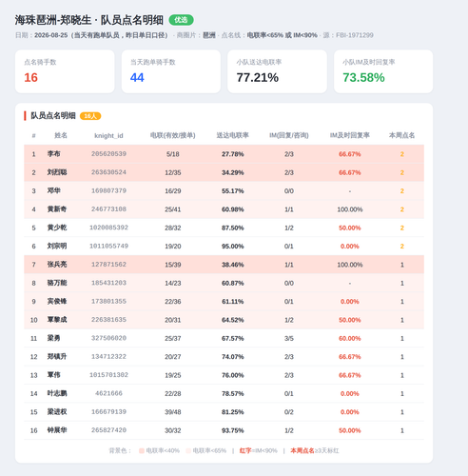Image resolution: width=468 pixels, height=476 pixels.
Task: Select rider name 黄少乾 in row 5
Action: click(57, 228)
